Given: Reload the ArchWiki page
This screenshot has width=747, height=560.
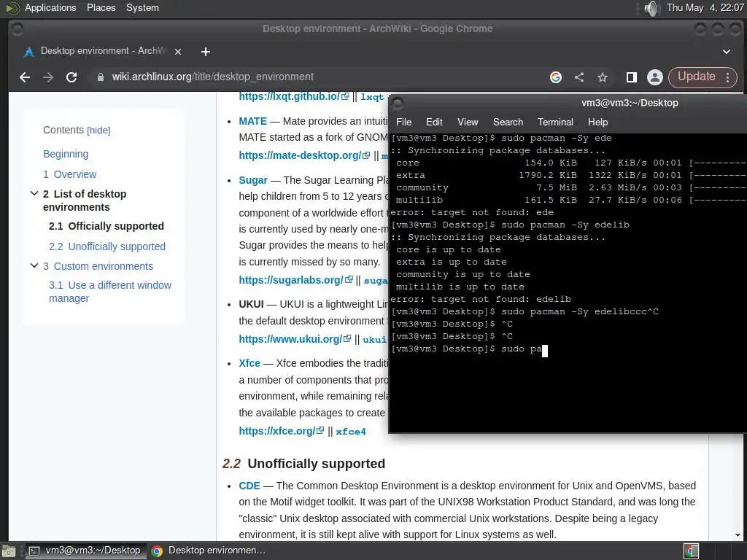Looking at the screenshot, I should point(71,77).
